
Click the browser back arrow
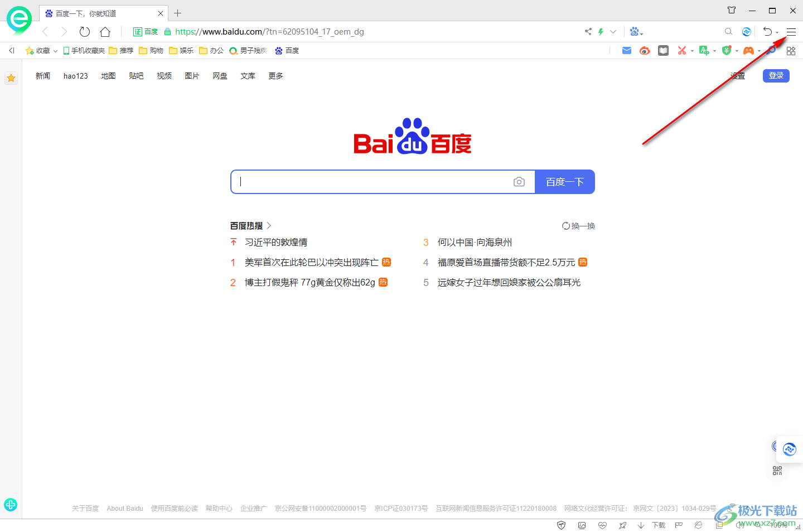[x=45, y=32]
